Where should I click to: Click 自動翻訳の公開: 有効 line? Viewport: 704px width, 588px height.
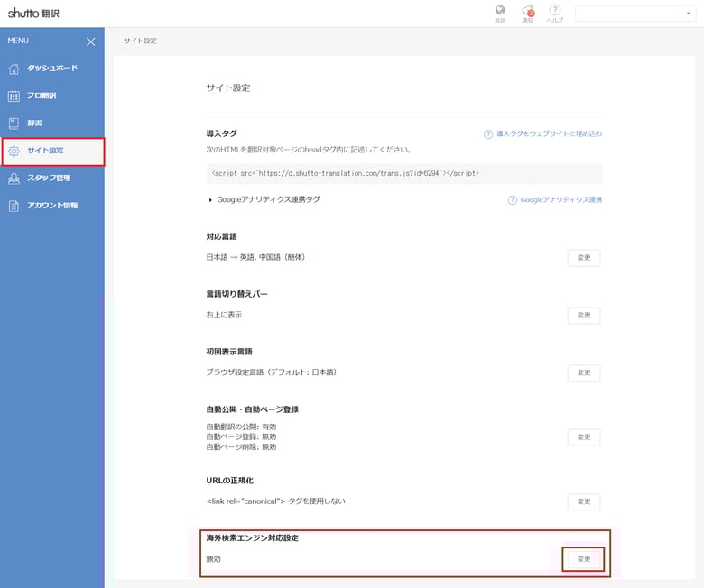pos(242,427)
